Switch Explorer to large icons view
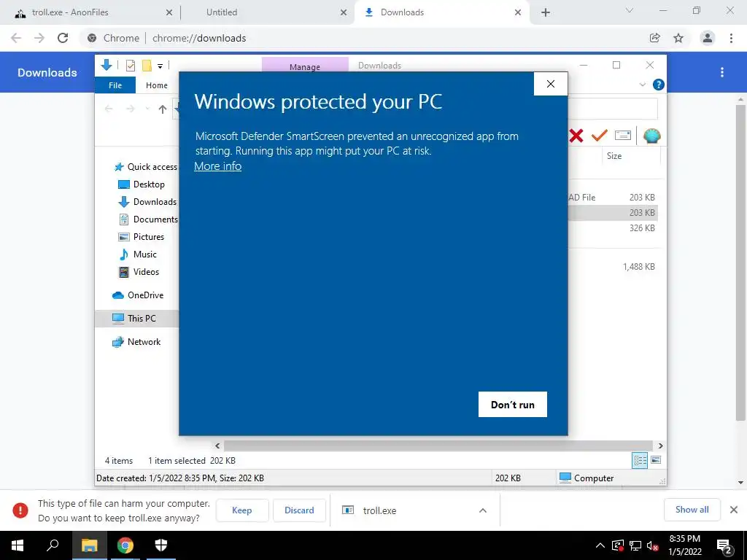Viewport: 747px width, 560px height. (x=656, y=460)
